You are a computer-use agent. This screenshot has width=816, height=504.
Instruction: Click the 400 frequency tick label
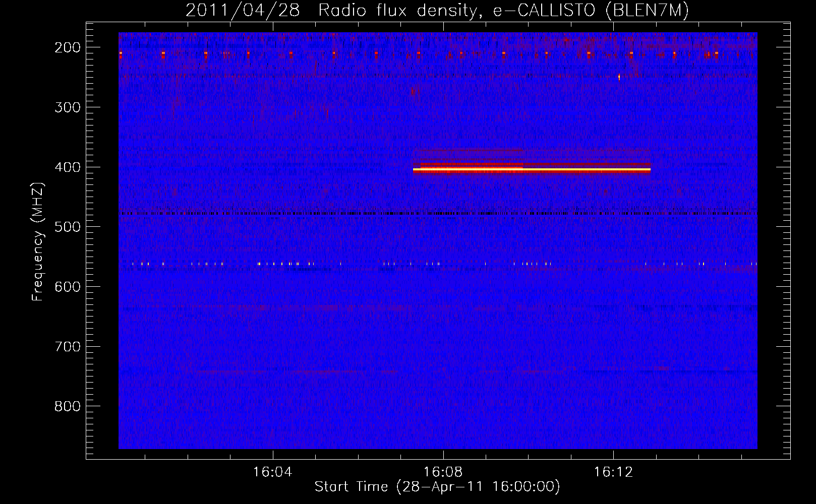click(x=68, y=167)
